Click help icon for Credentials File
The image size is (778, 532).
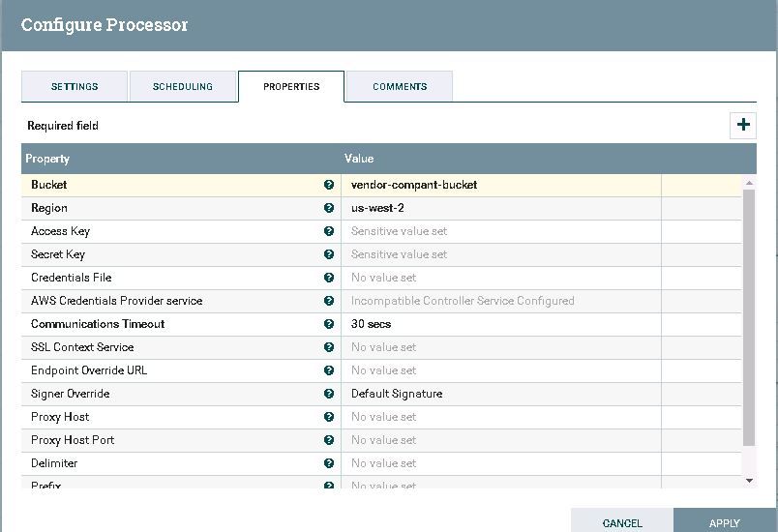click(329, 278)
